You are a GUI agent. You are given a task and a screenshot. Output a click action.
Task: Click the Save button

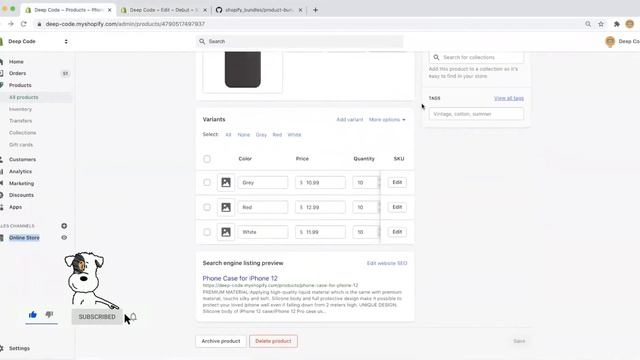[519, 341]
